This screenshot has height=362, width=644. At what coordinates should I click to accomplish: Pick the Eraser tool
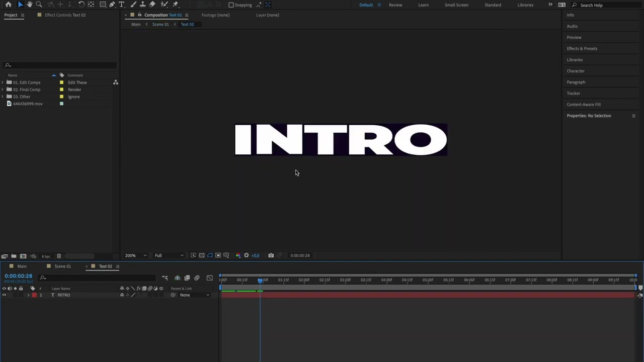[x=152, y=5]
